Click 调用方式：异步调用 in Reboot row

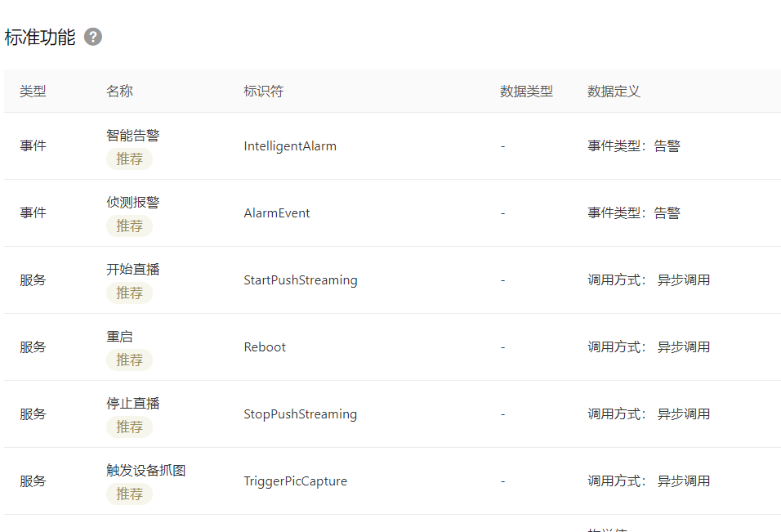pos(649,347)
